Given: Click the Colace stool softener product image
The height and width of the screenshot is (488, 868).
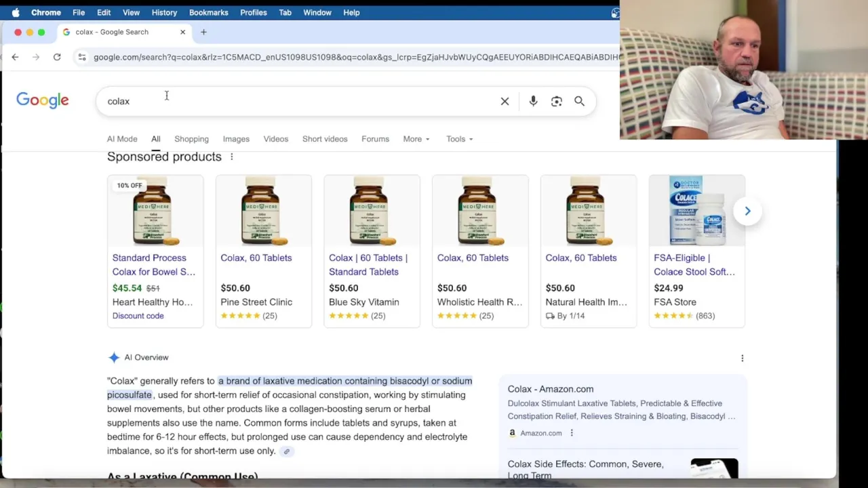Looking at the screenshot, I should pyautogui.click(x=697, y=211).
